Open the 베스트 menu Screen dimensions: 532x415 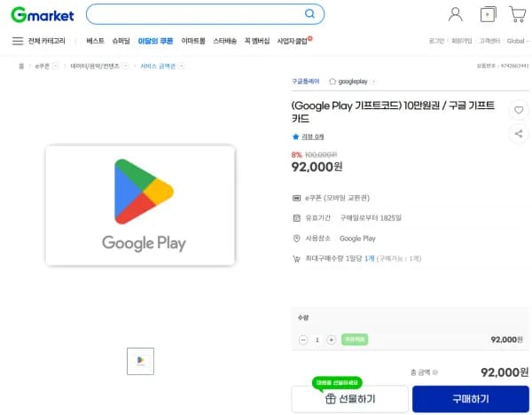pos(95,41)
